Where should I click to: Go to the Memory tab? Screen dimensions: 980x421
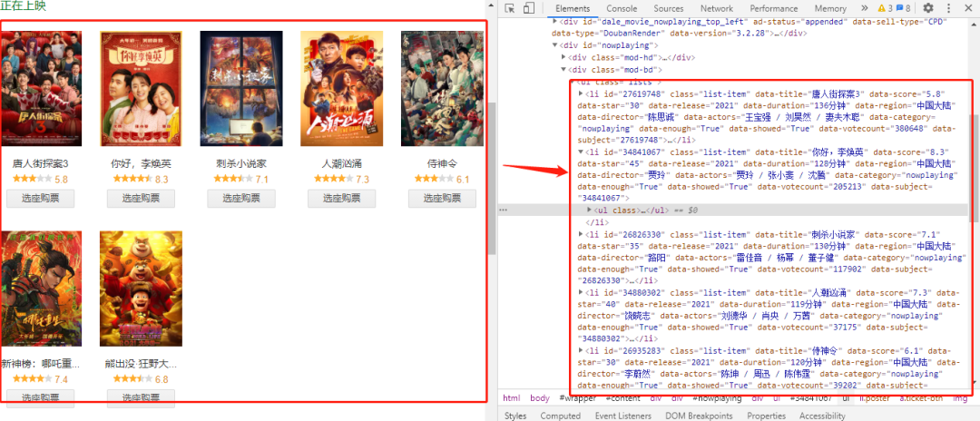[x=830, y=8]
